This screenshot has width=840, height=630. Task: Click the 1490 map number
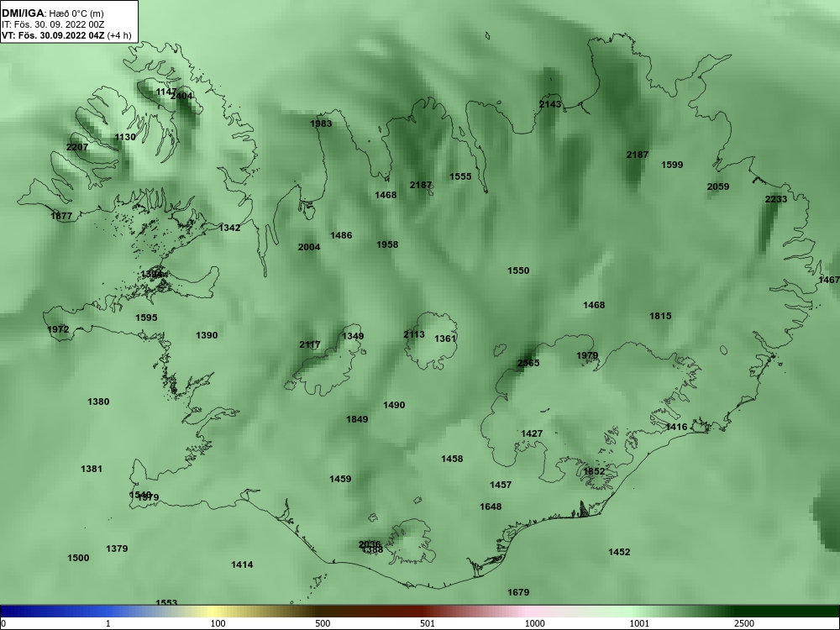394,406
